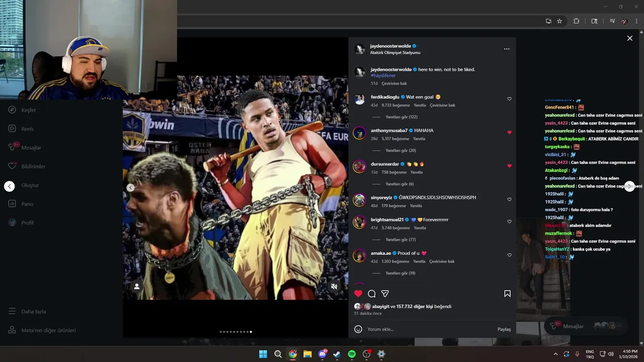Reply to ferdikadioglu's comment with Yanıtla
Viewport: 644px width, 362px height.
420,105
